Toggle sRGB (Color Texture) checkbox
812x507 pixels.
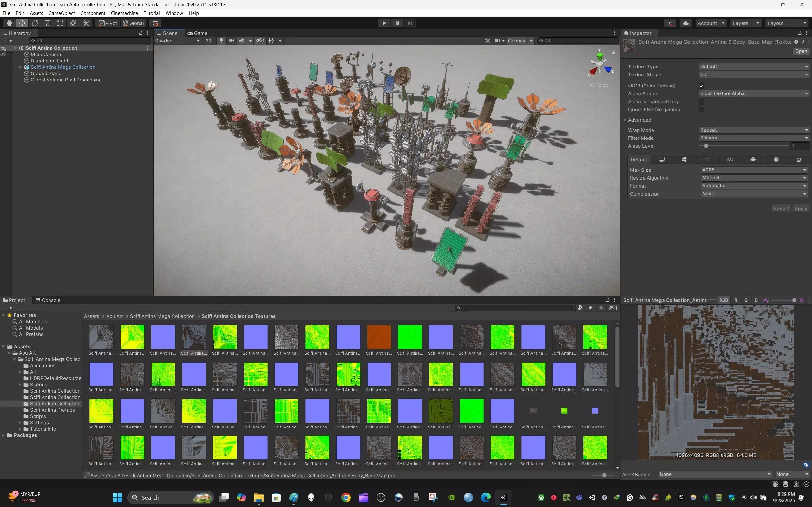(x=701, y=86)
